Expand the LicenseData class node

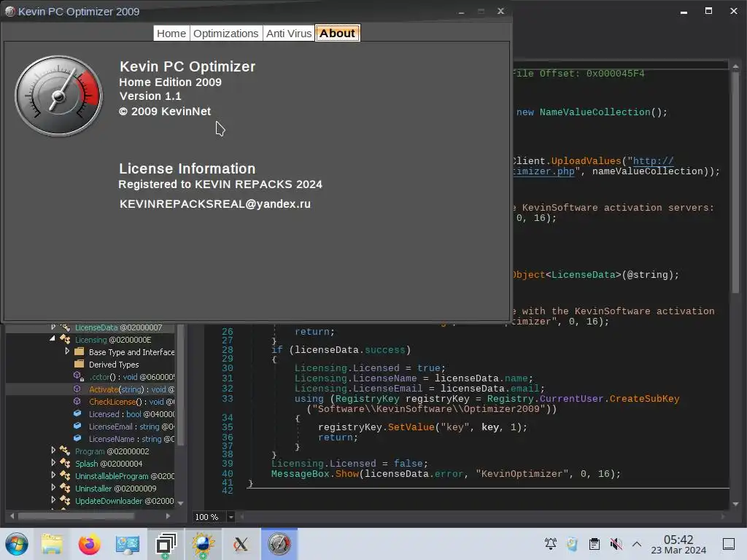(53, 327)
